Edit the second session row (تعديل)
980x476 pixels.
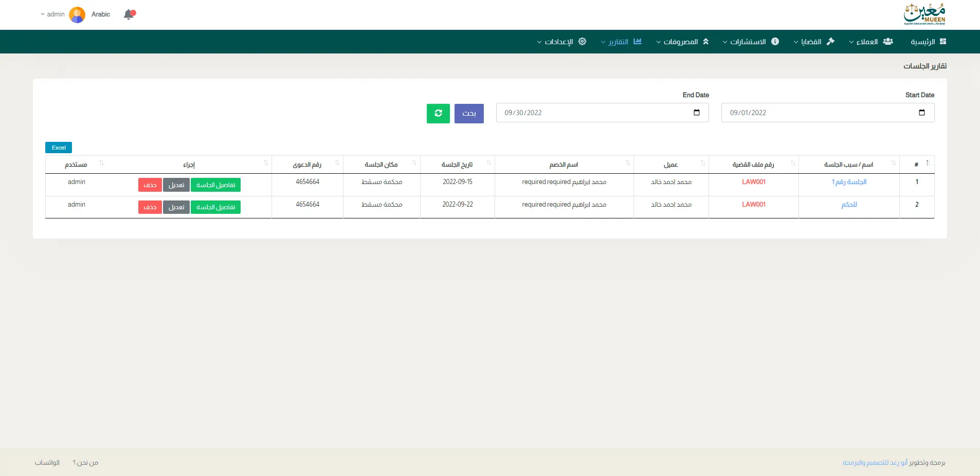(x=176, y=207)
